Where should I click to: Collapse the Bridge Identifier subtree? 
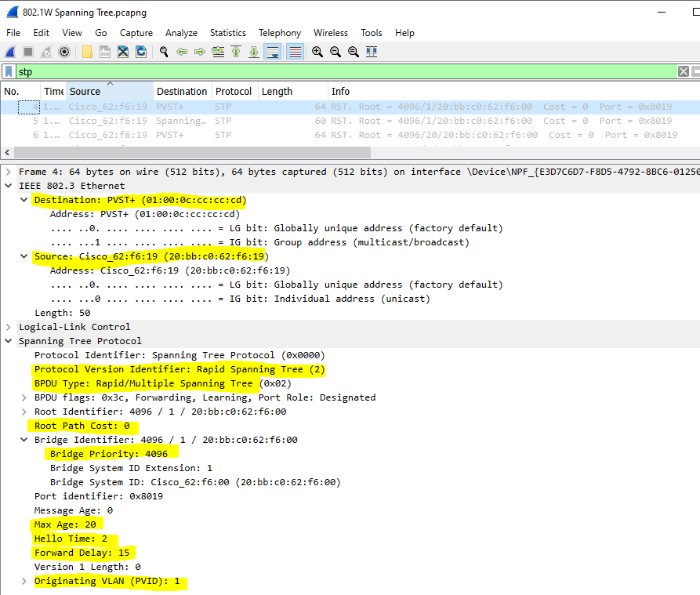(x=24, y=440)
